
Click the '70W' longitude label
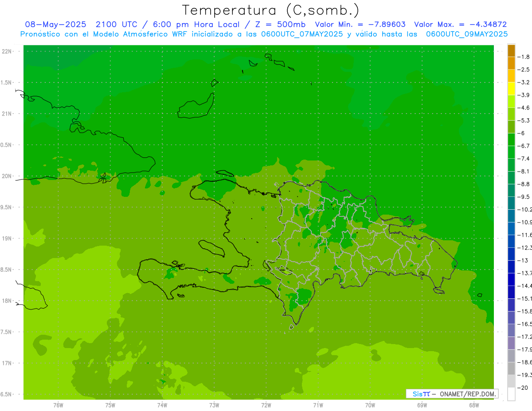point(370,405)
